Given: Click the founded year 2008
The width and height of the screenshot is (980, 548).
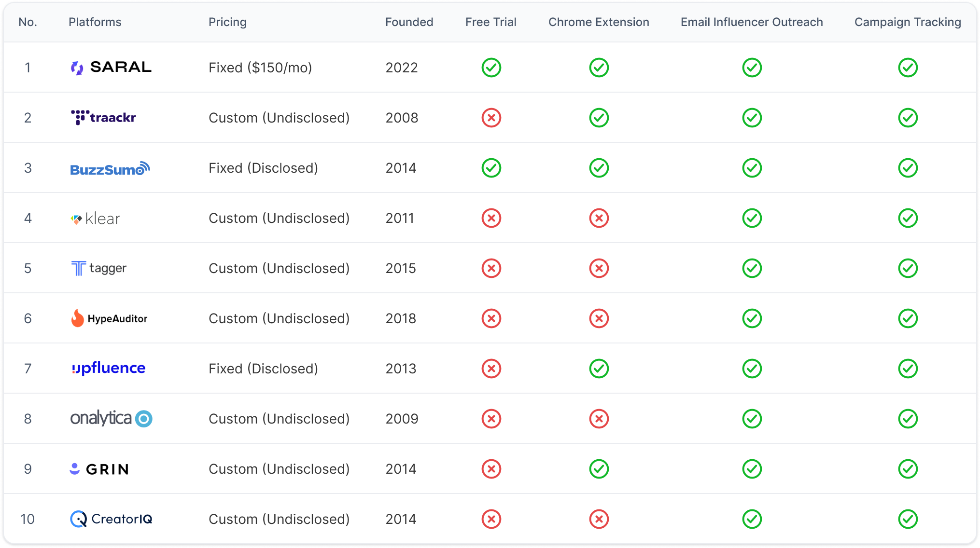Looking at the screenshot, I should click(402, 118).
